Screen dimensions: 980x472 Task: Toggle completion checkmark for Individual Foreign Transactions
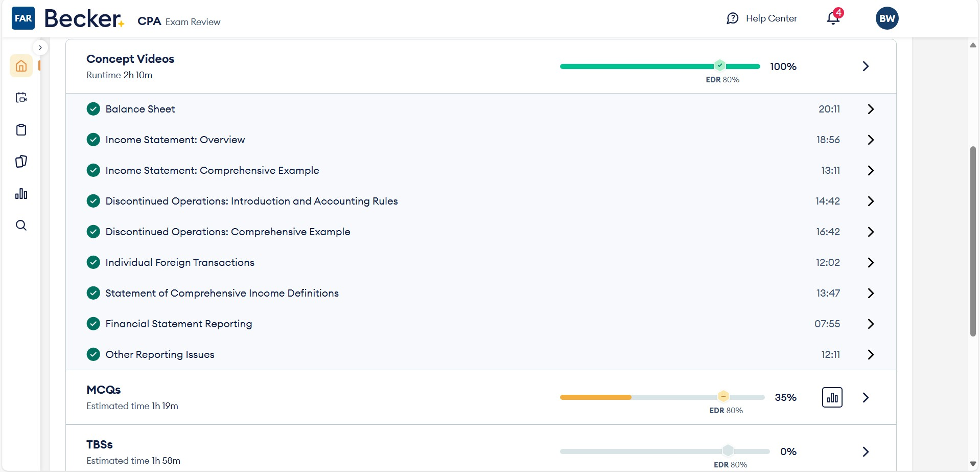pyautogui.click(x=93, y=262)
